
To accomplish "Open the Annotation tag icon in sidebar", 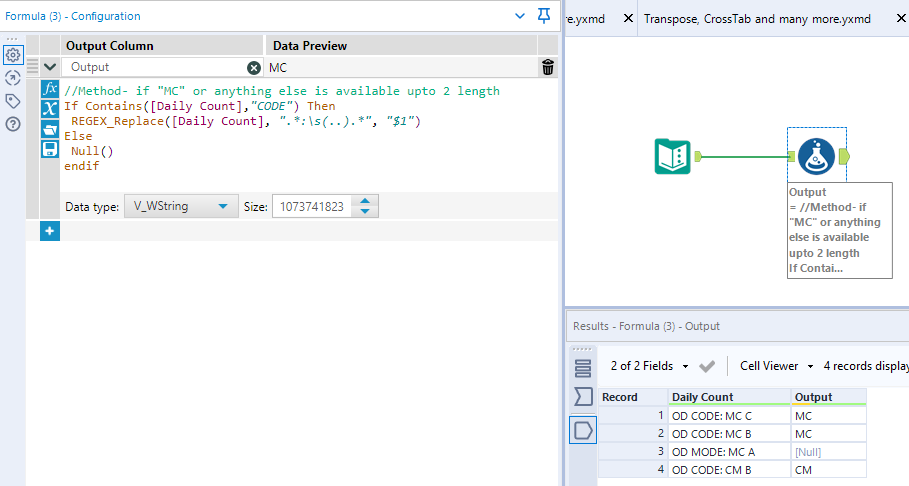I will pos(13,101).
